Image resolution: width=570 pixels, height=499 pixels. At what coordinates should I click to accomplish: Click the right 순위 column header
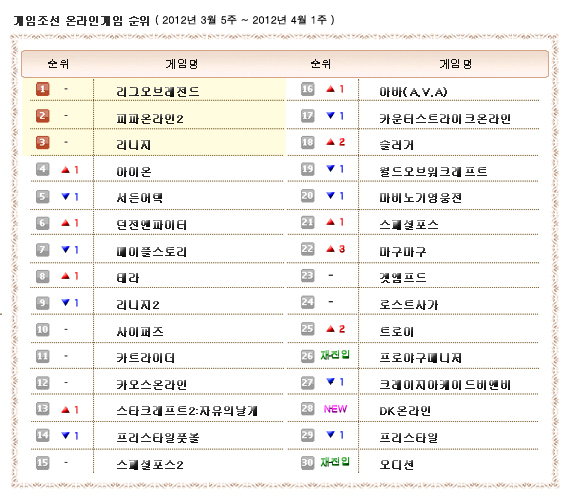click(321, 64)
